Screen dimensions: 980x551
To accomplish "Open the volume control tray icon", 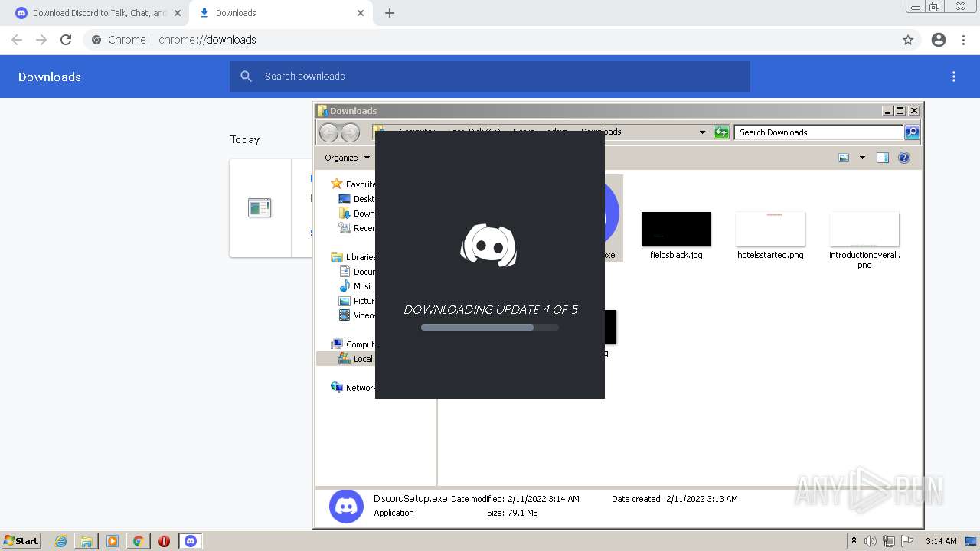I will [x=871, y=541].
